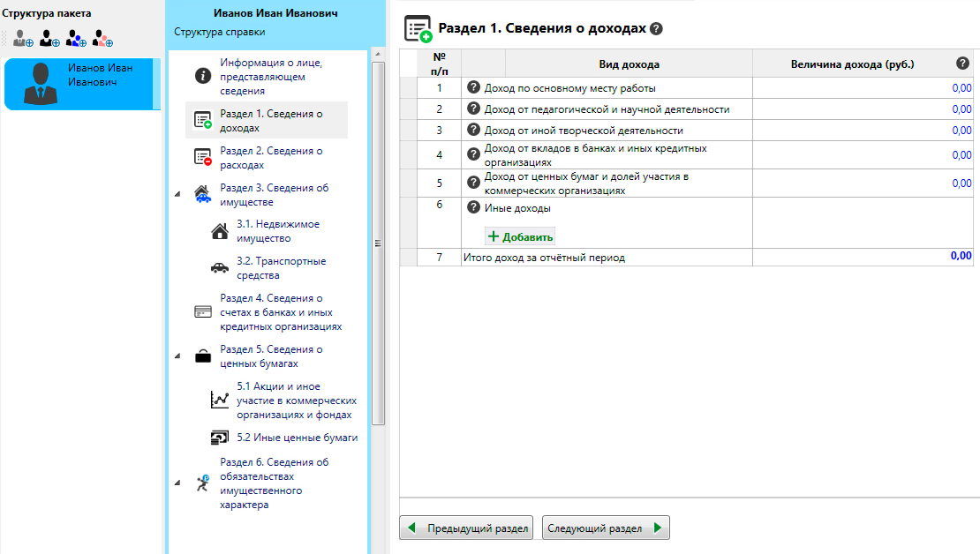This screenshot has height=554, width=980.
Task: Show help for педагогической и научной деятельности income
Action: pyautogui.click(x=473, y=109)
